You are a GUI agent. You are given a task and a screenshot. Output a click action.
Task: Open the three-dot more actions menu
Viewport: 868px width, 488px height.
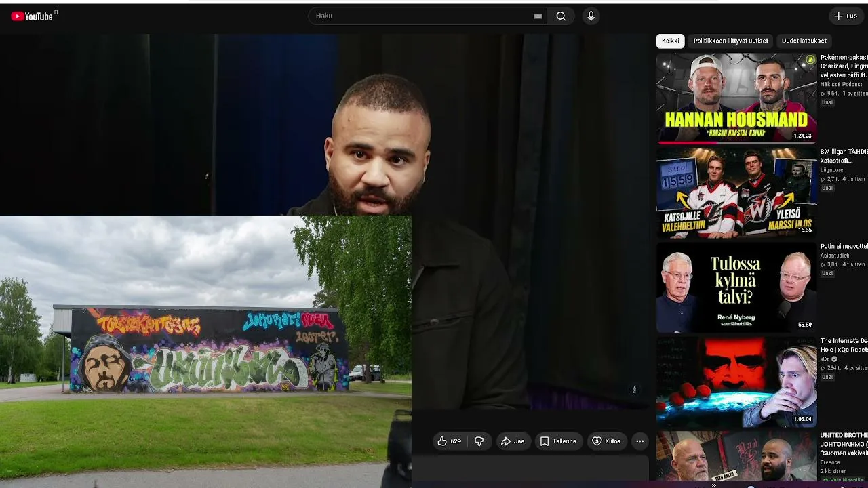pos(639,441)
